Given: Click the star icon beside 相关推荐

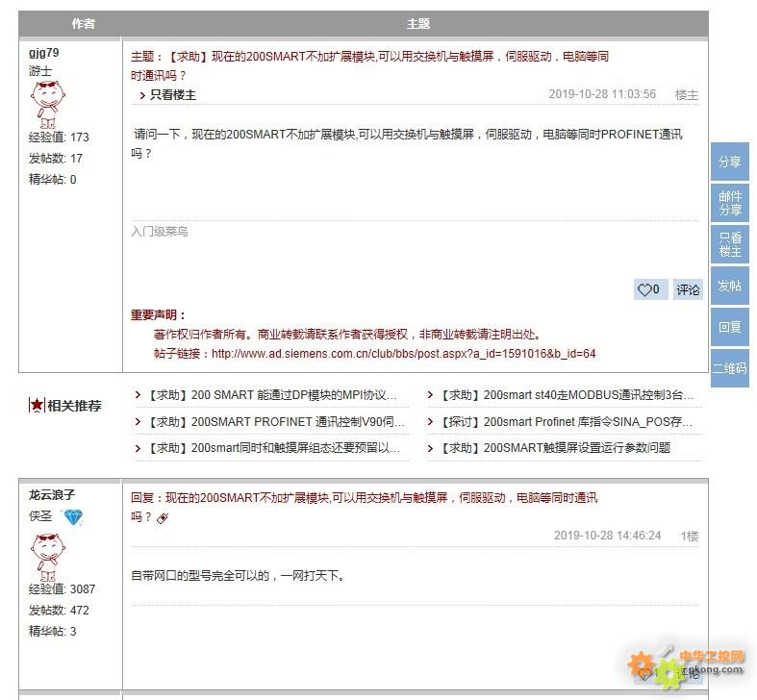Looking at the screenshot, I should [37, 406].
